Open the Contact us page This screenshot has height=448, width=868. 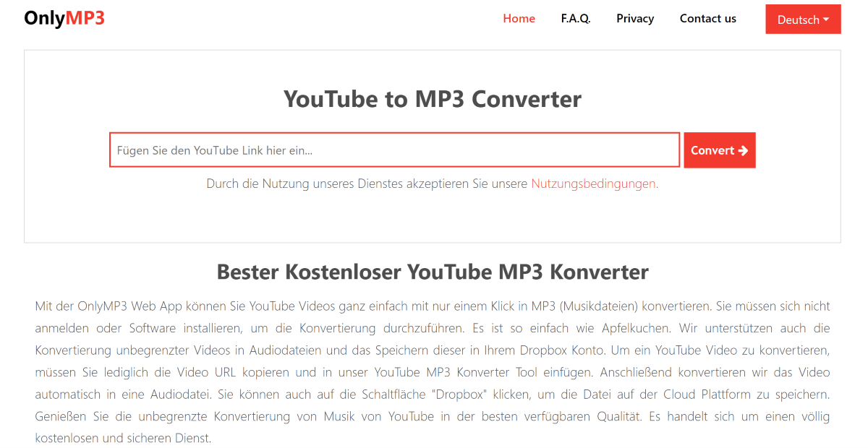click(708, 19)
